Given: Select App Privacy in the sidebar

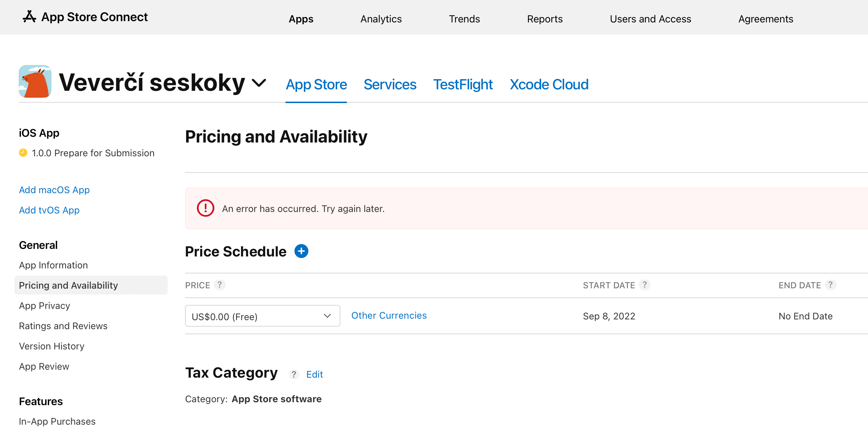Looking at the screenshot, I should pos(44,306).
